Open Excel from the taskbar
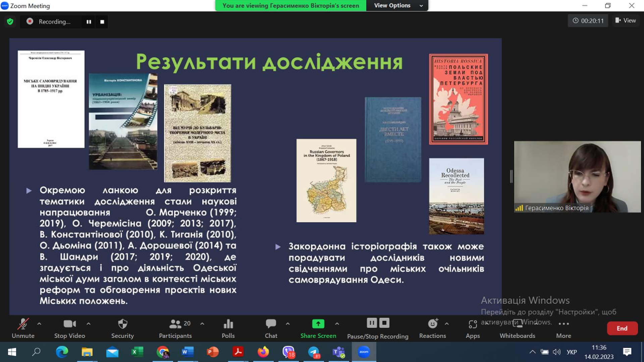The width and height of the screenshot is (644, 362). (x=137, y=352)
